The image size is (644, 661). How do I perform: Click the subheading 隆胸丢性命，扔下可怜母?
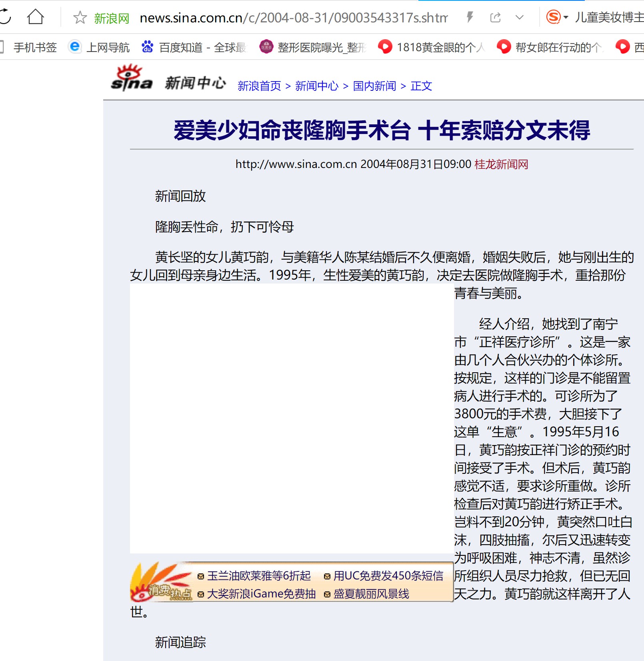(x=224, y=227)
